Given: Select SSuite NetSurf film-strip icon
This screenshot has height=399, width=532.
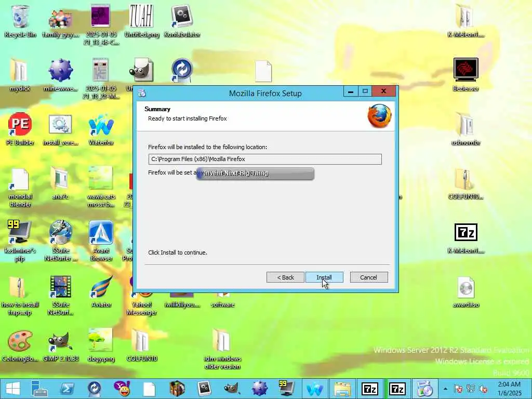Looking at the screenshot, I should pyautogui.click(x=60, y=295).
